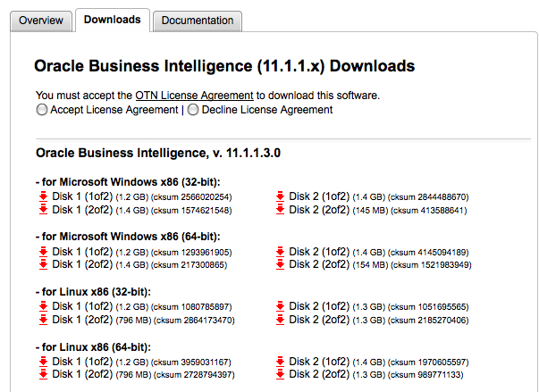Click the text 'cksum 3959031167'
The height and width of the screenshot is (392, 539).
point(191,363)
